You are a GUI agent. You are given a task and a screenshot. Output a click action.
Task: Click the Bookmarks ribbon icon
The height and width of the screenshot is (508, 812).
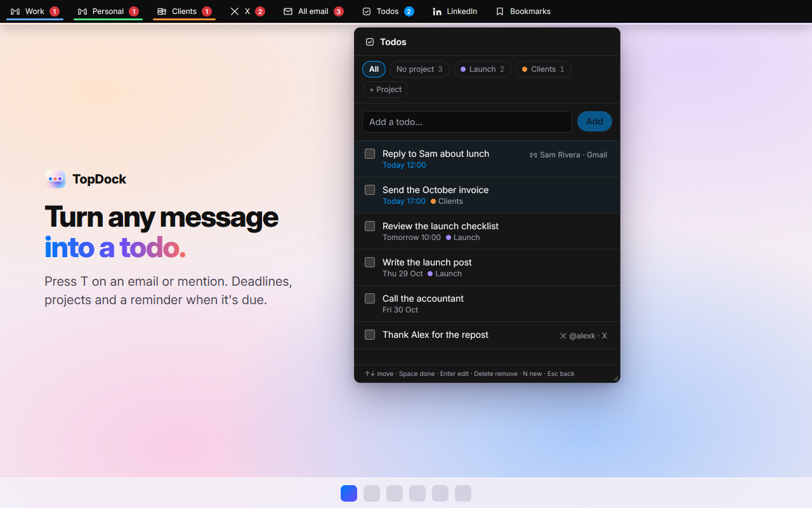point(500,11)
